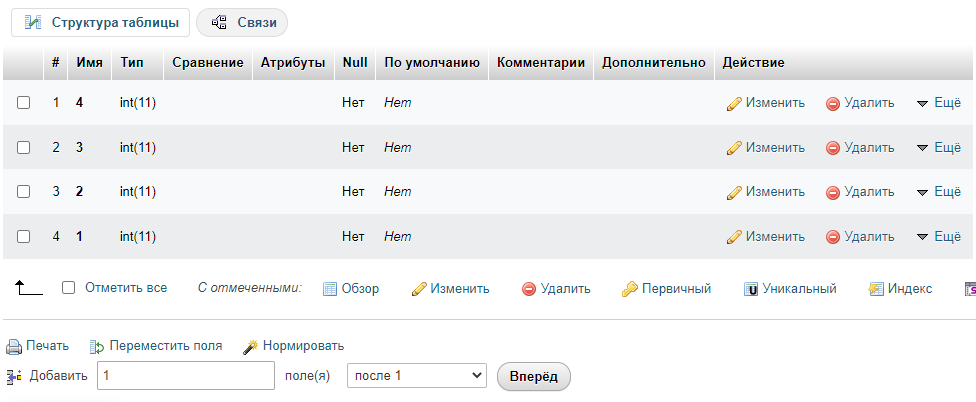Focus the number of fields input
Image resolution: width=976 pixels, height=402 pixels.
tap(186, 376)
